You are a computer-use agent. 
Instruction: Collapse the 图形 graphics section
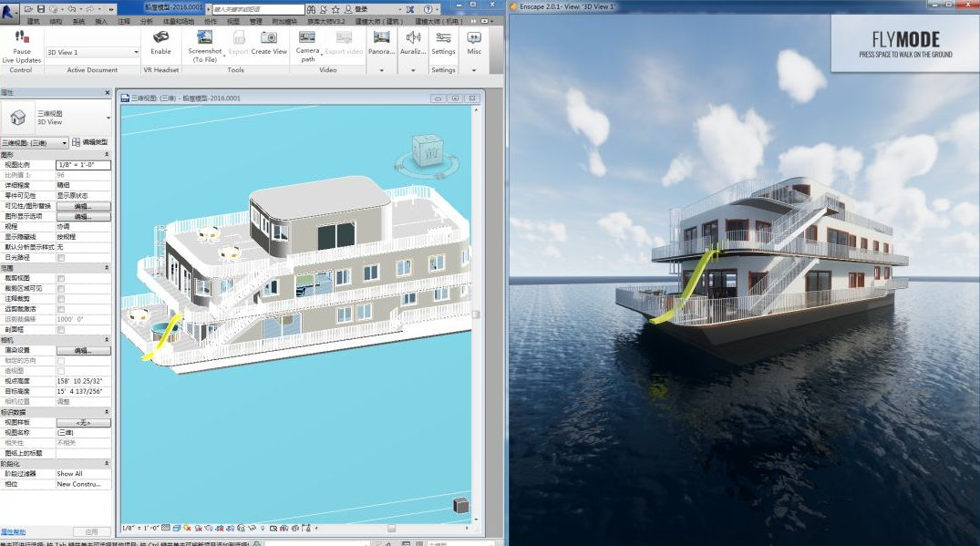pyautogui.click(x=107, y=154)
